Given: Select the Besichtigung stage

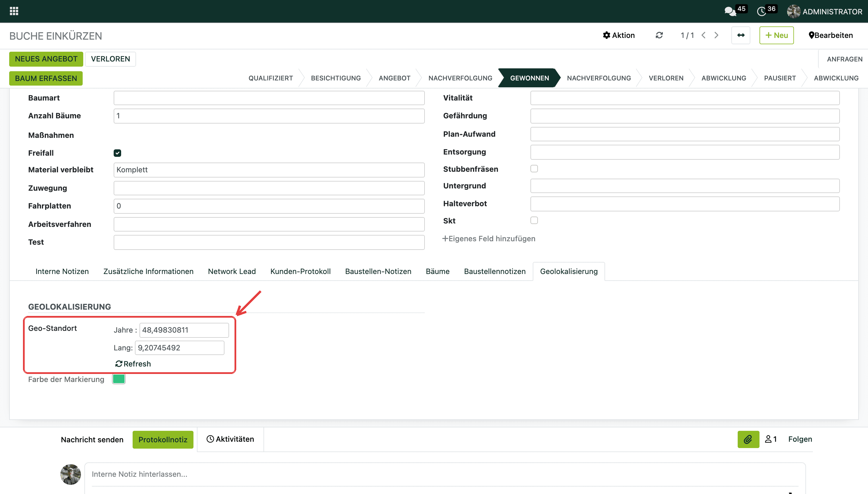Looking at the screenshot, I should coord(336,78).
